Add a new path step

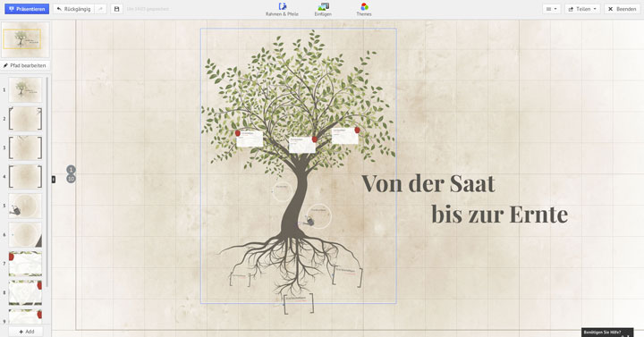(26, 332)
